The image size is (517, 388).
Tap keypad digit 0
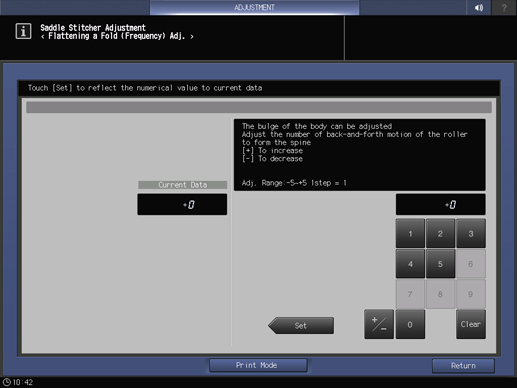click(410, 324)
